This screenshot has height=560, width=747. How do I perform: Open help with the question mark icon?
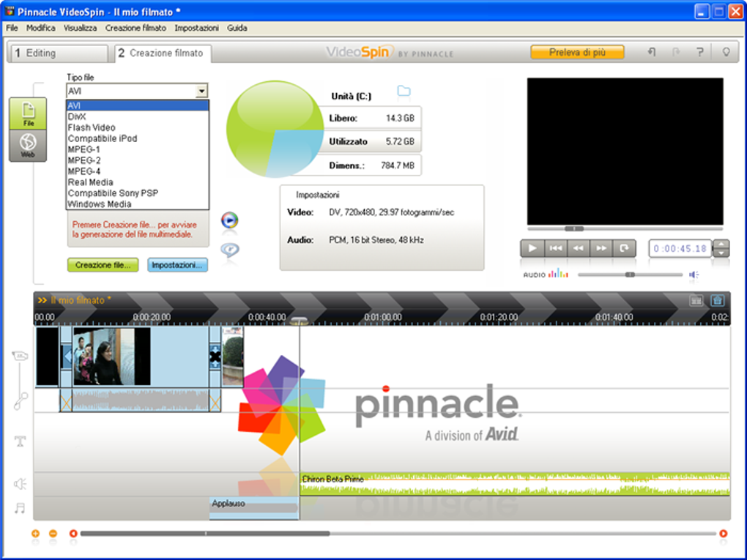(x=700, y=52)
